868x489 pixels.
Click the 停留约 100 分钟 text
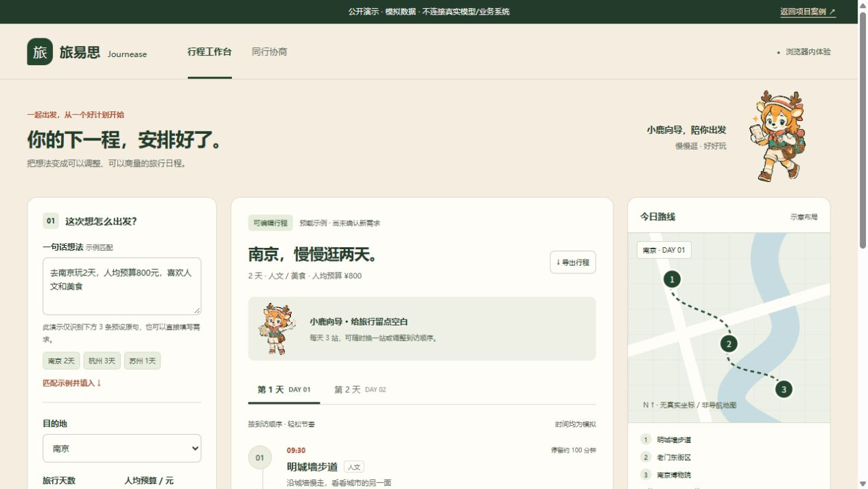pos(574,451)
